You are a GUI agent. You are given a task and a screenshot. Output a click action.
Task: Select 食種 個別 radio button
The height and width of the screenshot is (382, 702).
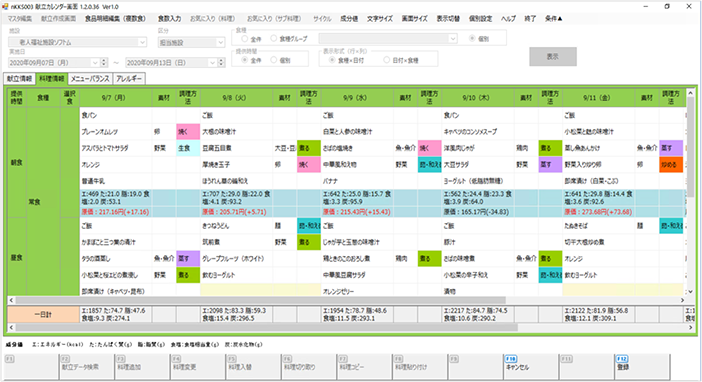coord(472,39)
